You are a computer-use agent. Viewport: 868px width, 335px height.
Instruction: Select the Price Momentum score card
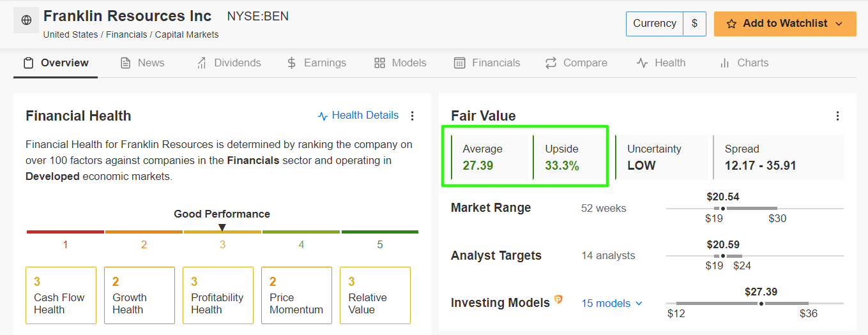click(x=296, y=295)
